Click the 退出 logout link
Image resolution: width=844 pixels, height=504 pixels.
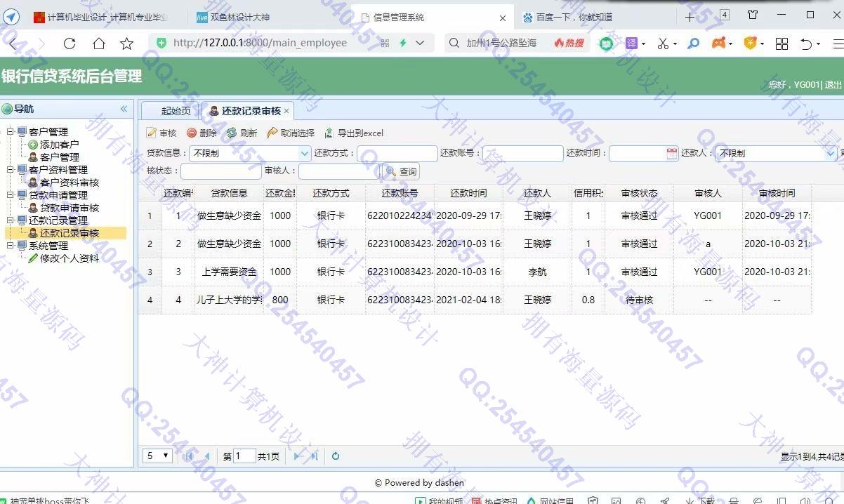click(833, 85)
